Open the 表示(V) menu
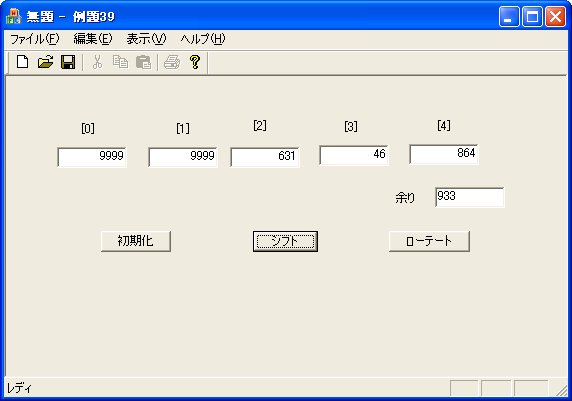572x401 pixels. tap(146, 39)
